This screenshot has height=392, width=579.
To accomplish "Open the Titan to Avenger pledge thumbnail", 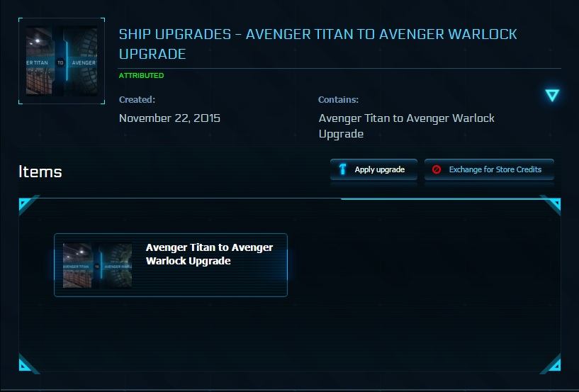I will 62,61.
